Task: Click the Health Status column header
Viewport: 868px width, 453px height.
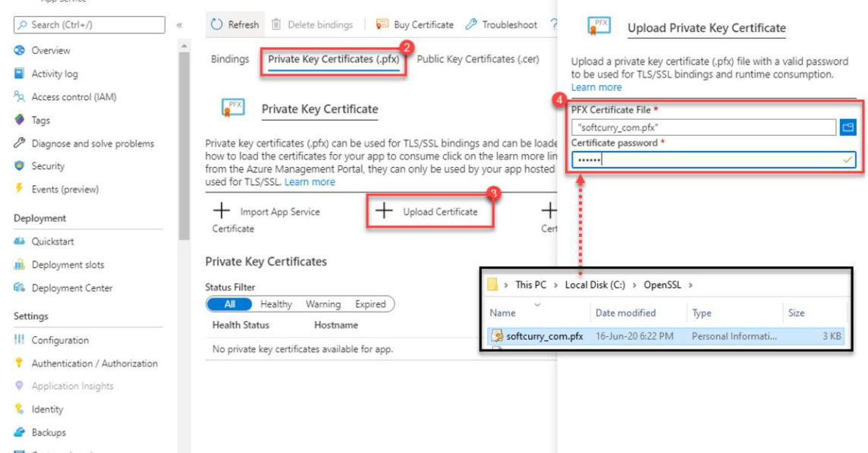Action: [241, 325]
